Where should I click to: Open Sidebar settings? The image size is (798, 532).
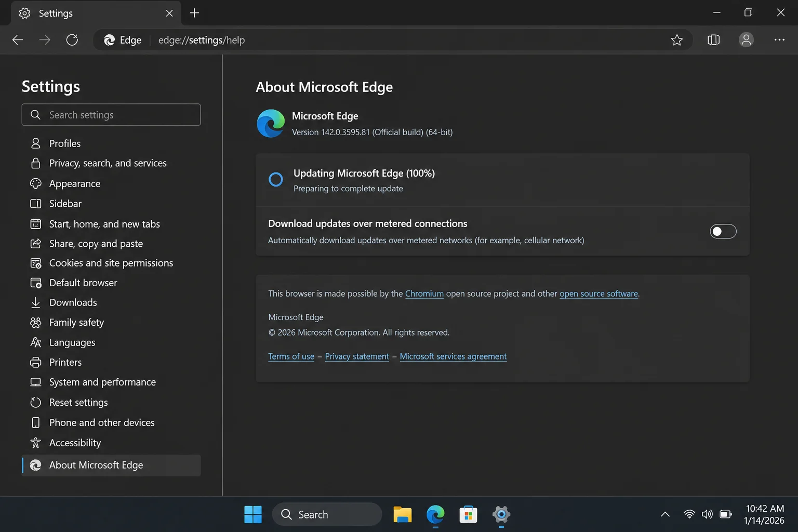click(111, 204)
